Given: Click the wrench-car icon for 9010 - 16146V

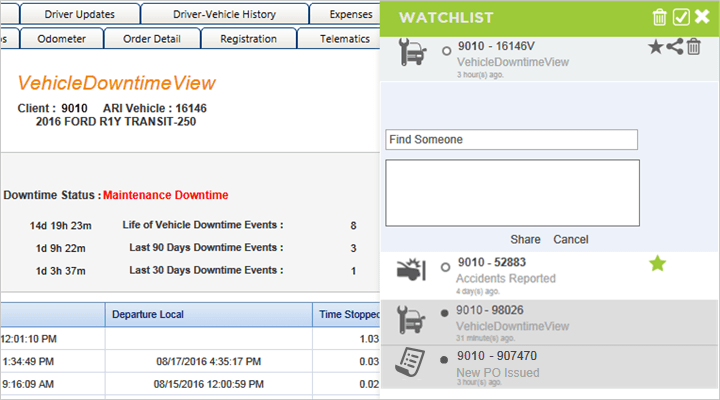Looking at the screenshot, I should pos(412,52).
